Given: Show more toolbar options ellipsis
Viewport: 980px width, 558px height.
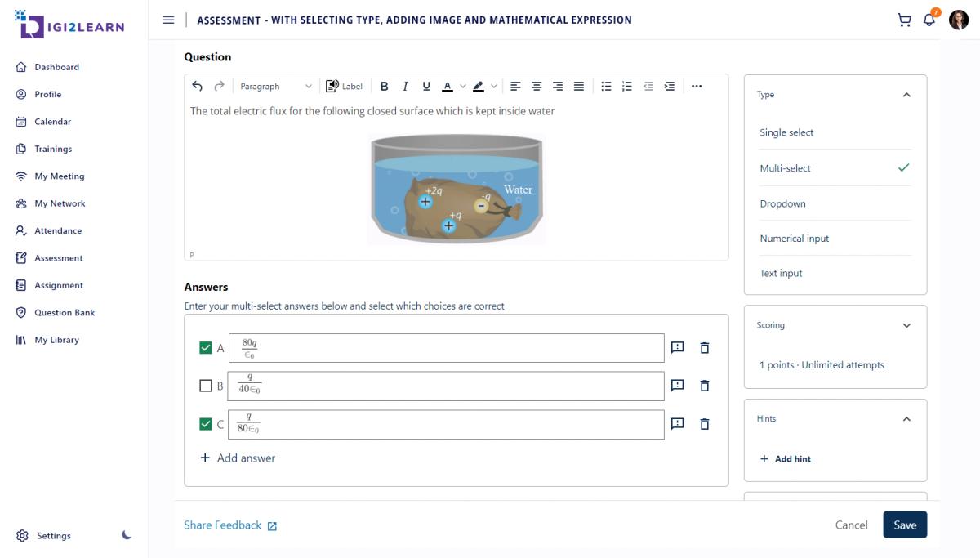Looking at the screenshot, I should click(697, 86).
